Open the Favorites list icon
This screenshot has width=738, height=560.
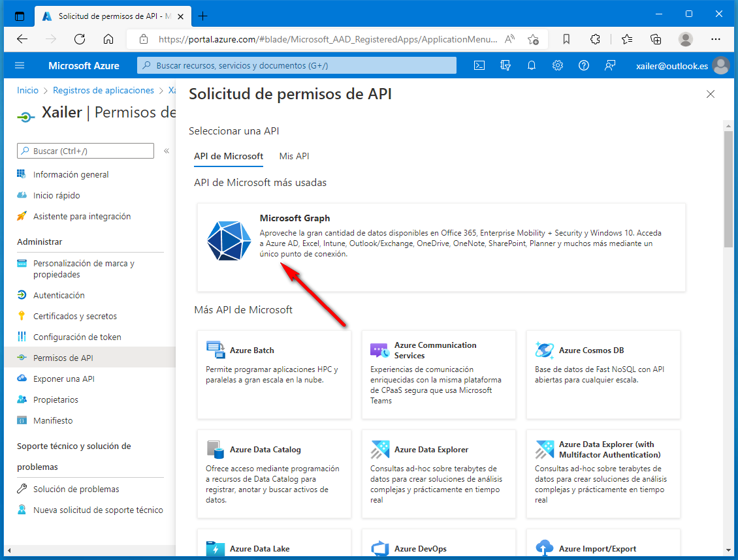click(x=626, y=39)
